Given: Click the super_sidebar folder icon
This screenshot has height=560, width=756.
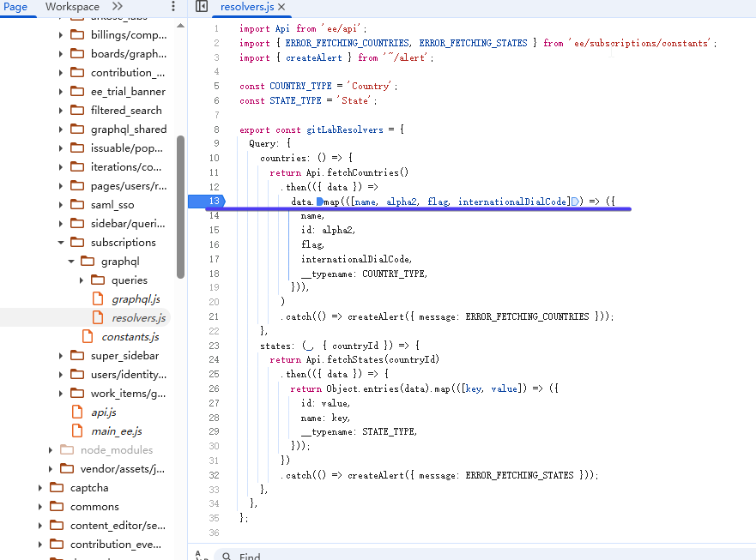Looking at the screenshot, I should pos(77,355).
